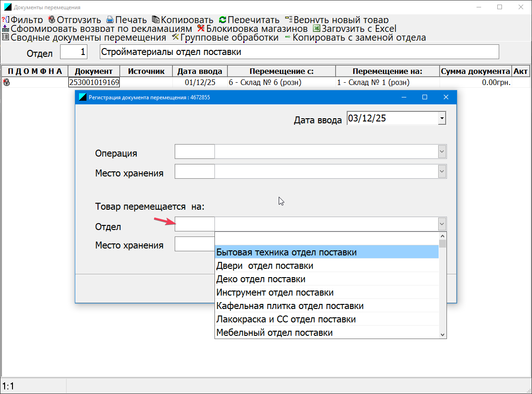532x394 pixels.
Task: Click the Дата ввода field 03/12/25
Action: pyautogui.click(x=392, y=118)
